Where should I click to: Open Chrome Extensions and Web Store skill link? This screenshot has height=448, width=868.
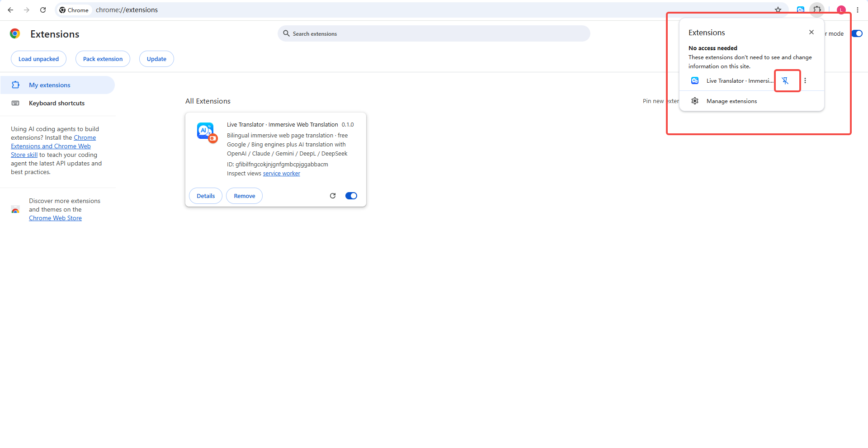click(x=53, y=146)
